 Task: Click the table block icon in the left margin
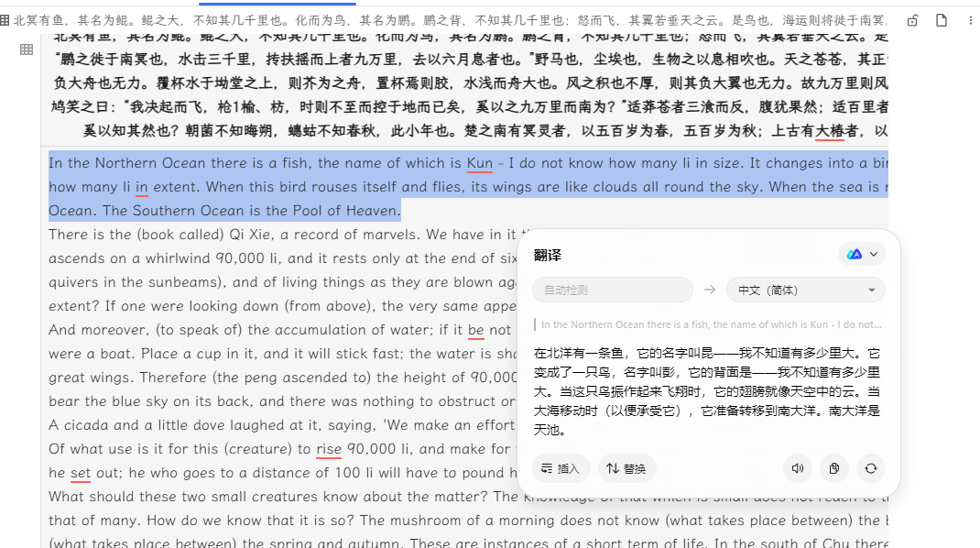tap(27, 49)
